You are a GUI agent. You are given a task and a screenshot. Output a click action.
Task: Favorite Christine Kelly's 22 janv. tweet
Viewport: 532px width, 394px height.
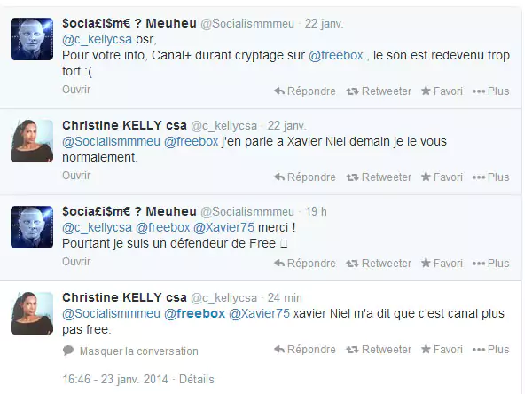point(442,177)
